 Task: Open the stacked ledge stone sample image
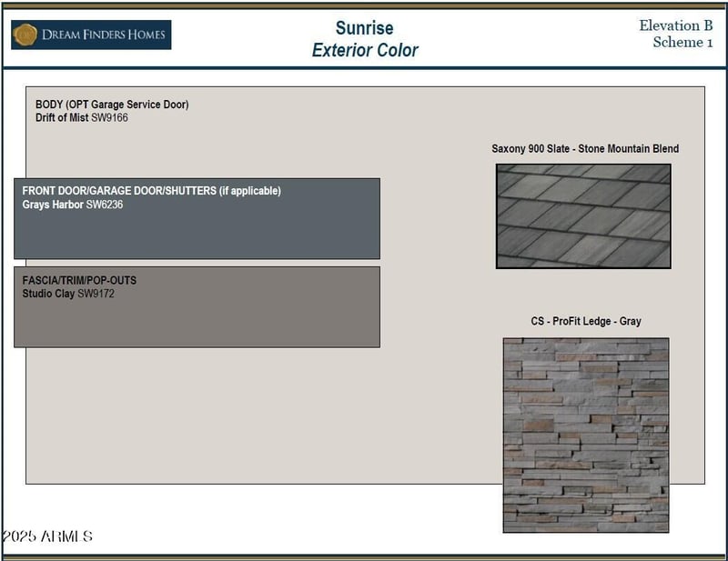coord(585,435)
